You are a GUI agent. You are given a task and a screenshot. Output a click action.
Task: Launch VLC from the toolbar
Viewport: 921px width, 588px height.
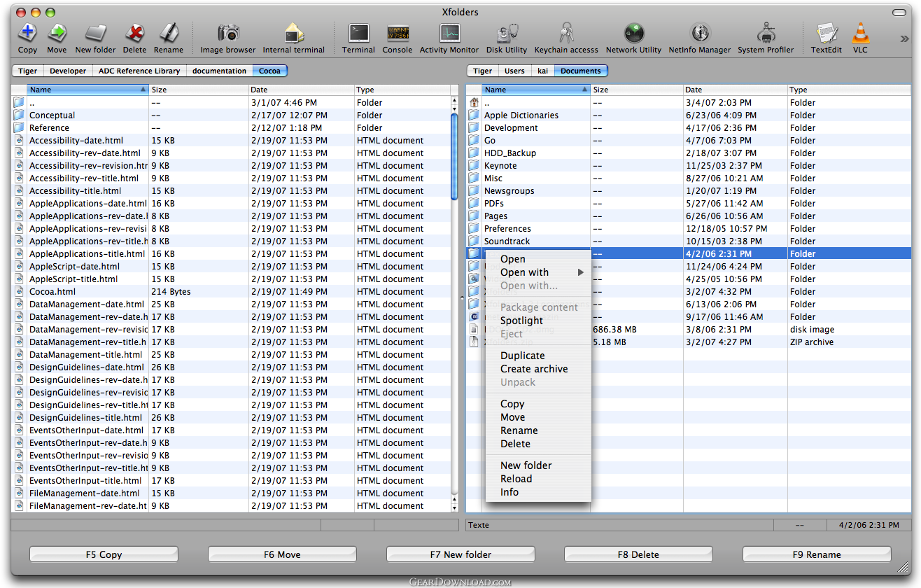coord(860,33)
